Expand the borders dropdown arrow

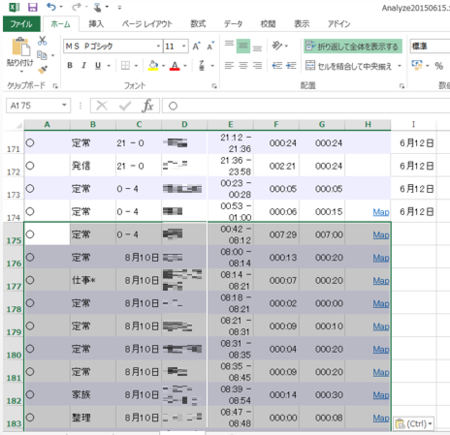point(136,66)
